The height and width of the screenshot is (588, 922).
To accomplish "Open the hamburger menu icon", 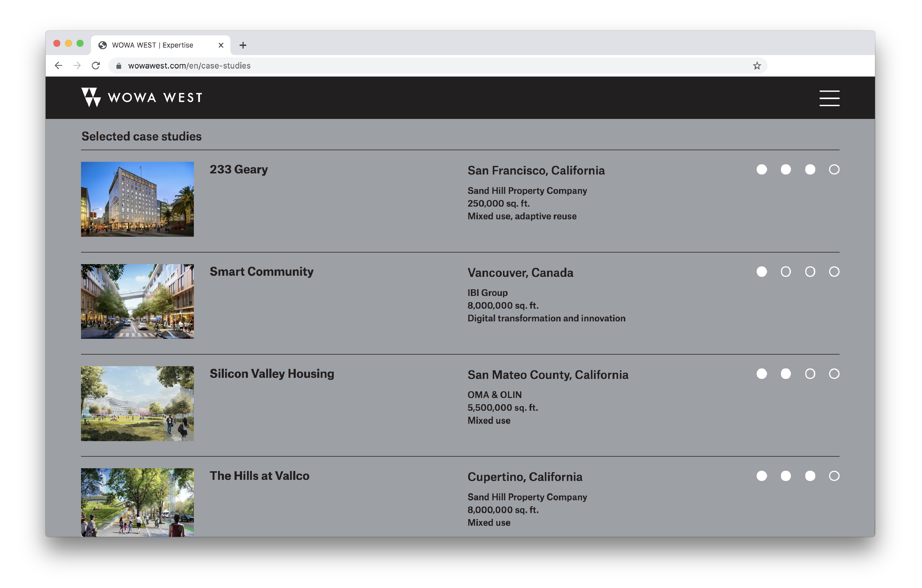I will pos(829,98).
